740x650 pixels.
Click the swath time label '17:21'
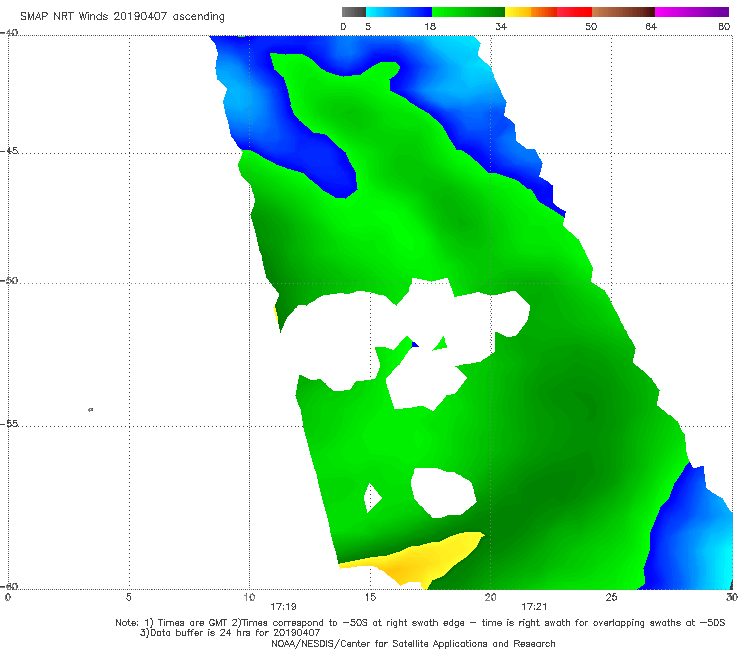click(534, 607)
